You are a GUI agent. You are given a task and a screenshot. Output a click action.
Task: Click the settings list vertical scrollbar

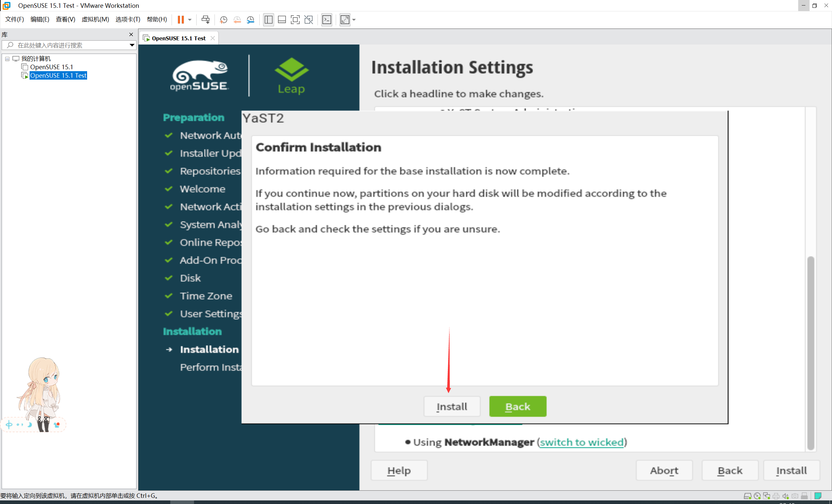click(811, 353)
